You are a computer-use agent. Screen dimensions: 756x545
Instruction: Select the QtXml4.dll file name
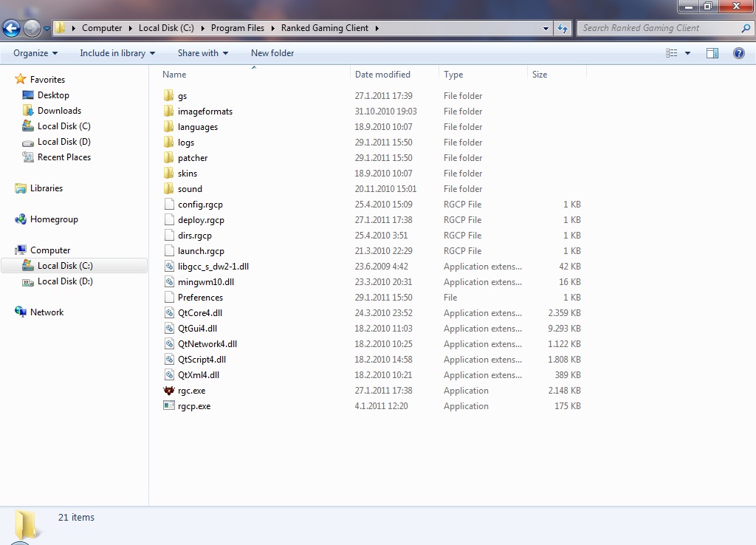(199, 374)
